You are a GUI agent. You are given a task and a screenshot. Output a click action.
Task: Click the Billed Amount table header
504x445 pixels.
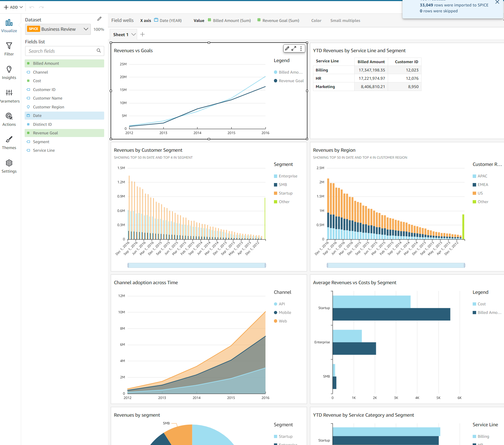point(371,62)
